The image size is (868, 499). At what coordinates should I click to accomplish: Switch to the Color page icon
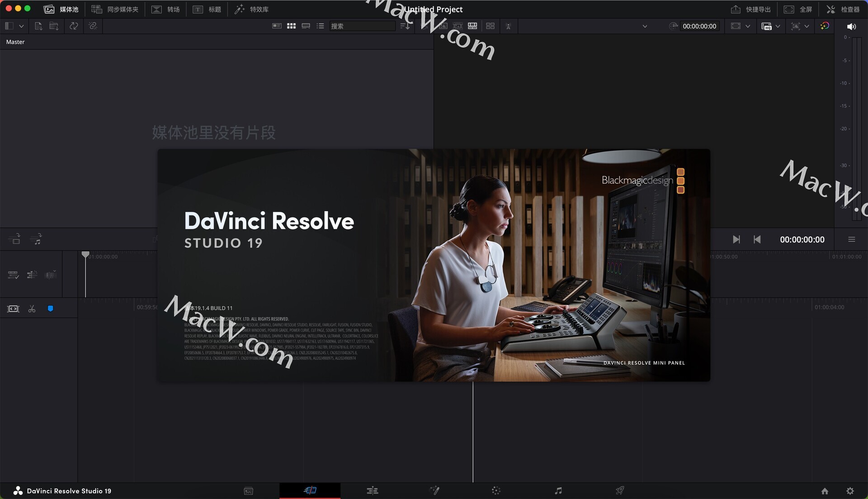(496, 490)
